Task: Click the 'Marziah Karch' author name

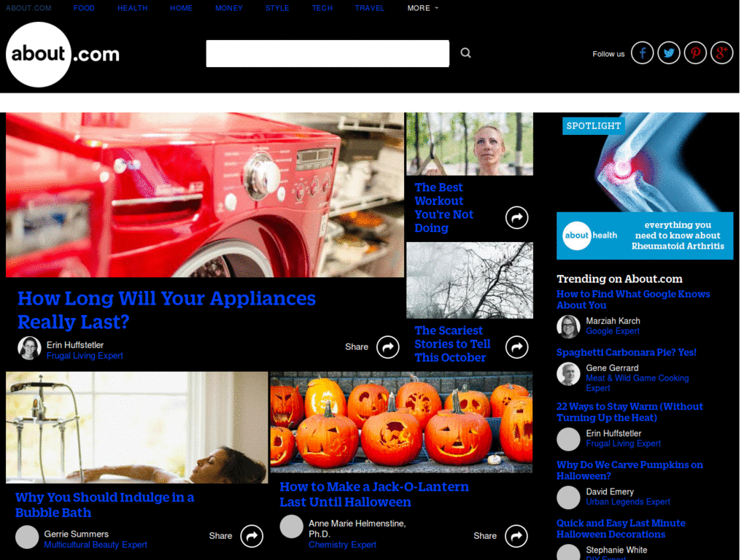Action: [613, 321]
